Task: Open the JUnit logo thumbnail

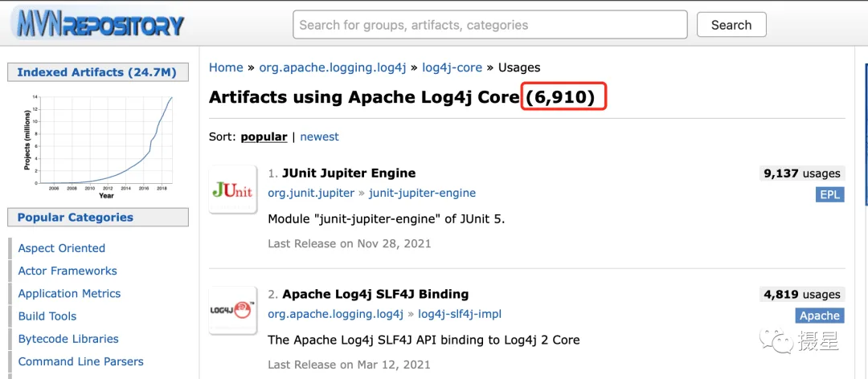Action: [x=232, y=189]
